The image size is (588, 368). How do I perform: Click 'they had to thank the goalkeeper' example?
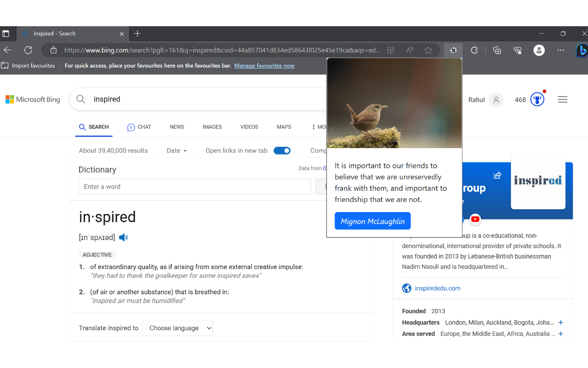point(176,276)
